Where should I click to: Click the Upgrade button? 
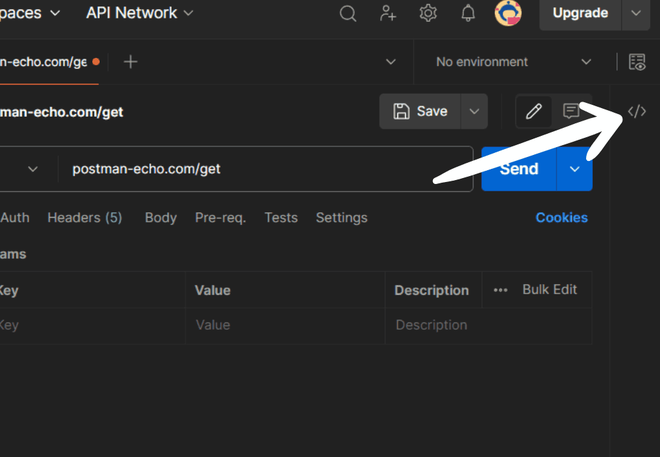coord(580,13)
